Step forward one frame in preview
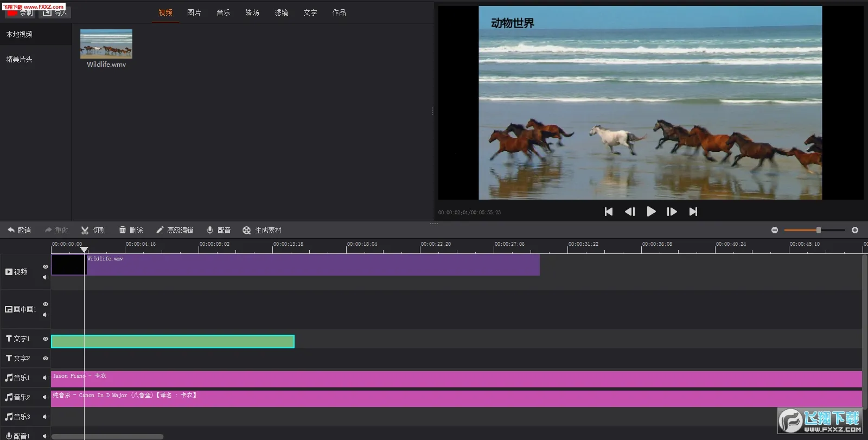Viewport: 868px width, 440px height. pyautogui.click(x=672, y=212)
